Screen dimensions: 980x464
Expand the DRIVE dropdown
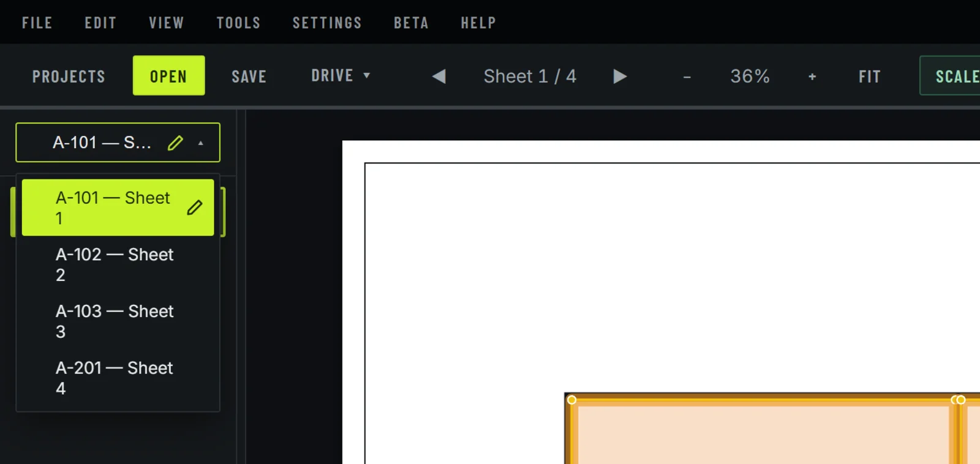[x=341, y=75]
